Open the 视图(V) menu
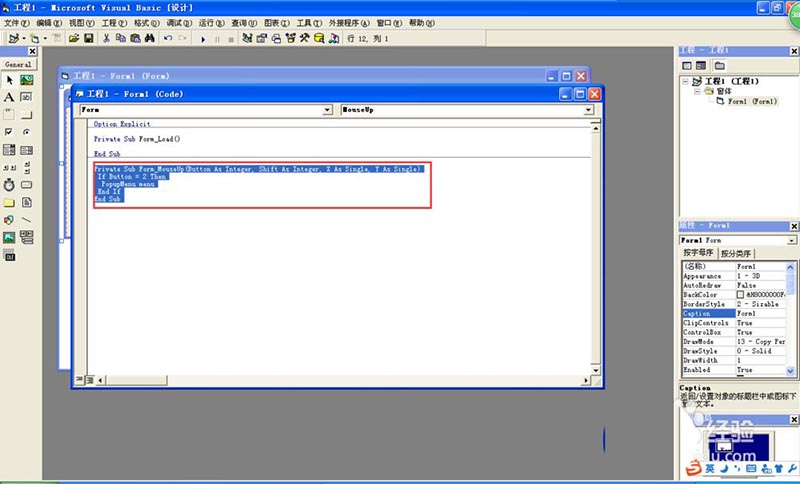Image resolution: width=800 pixels, height=484 pixels. [x=82, y=23]
